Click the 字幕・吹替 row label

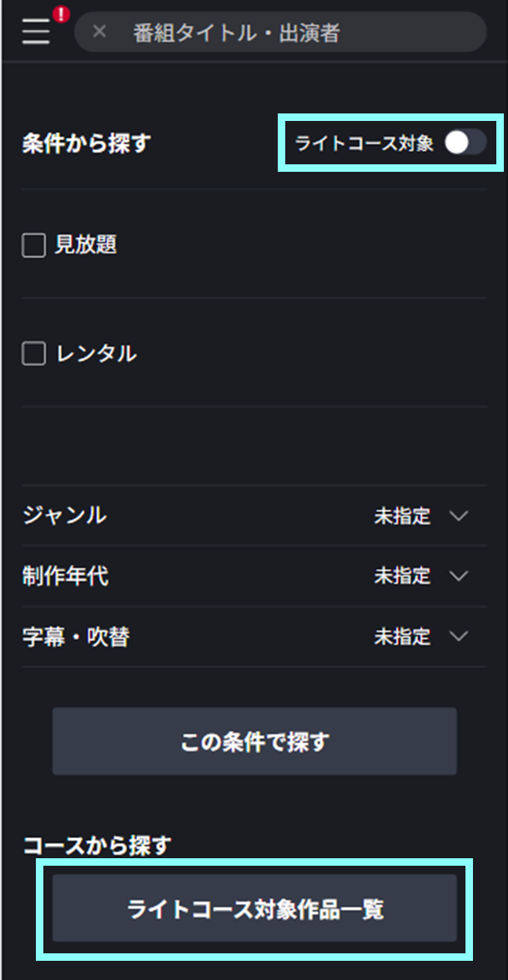[x=76, y=637]
